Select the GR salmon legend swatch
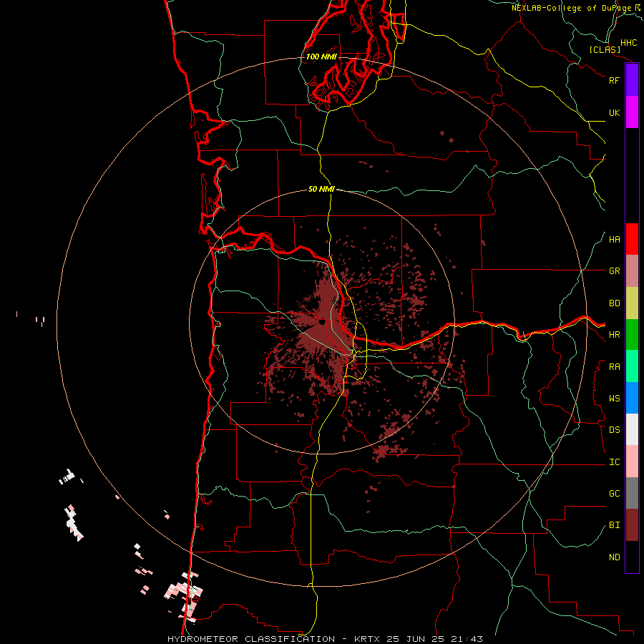This screenshot has width=644, height=644. pyautogui.click(x=632, y=271)
